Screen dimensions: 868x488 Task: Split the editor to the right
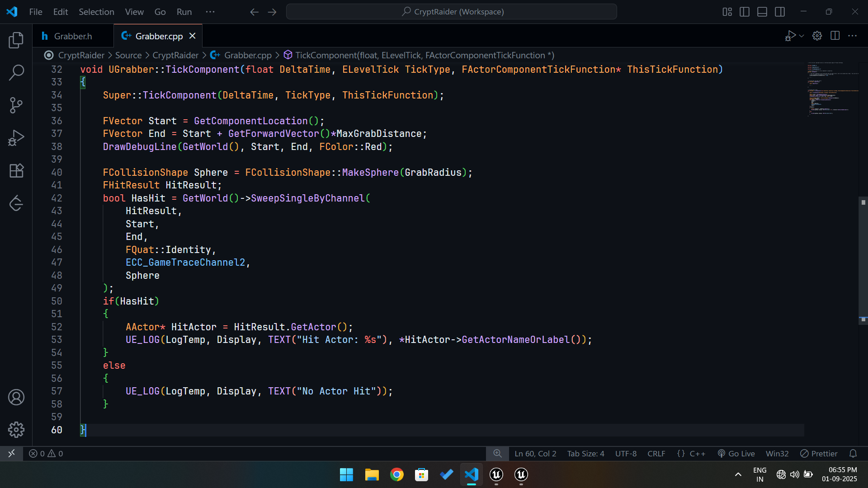pyautogui.click(x=835, y=36)
